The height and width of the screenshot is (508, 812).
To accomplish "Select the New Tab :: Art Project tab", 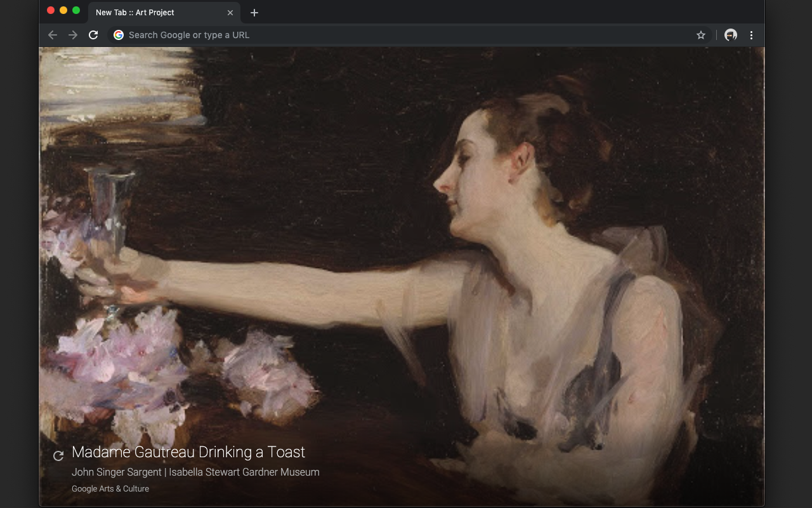I will click(164, 13).
